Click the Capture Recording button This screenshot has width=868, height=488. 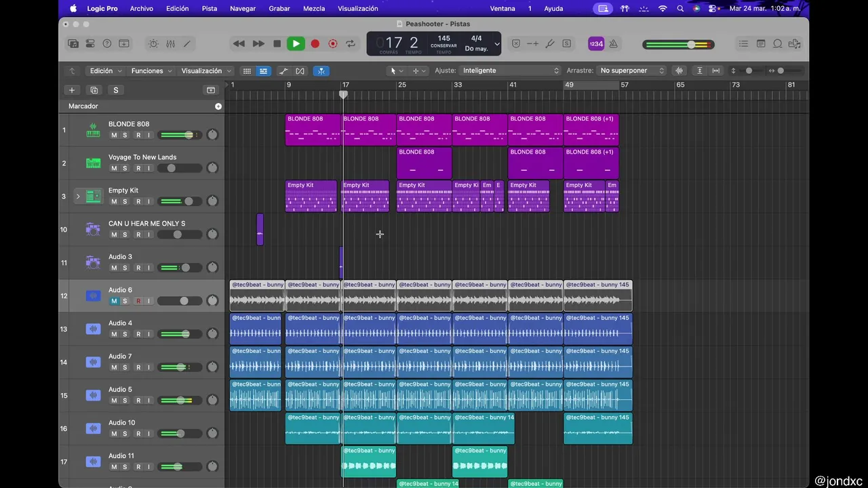[x=332, y=43]
